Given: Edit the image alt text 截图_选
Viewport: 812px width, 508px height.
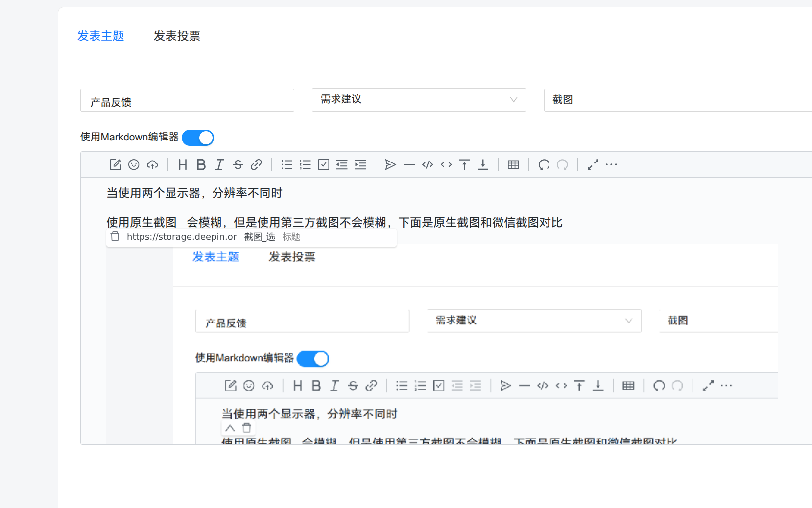Looking at the screenshot, I should tap(260, 237).
